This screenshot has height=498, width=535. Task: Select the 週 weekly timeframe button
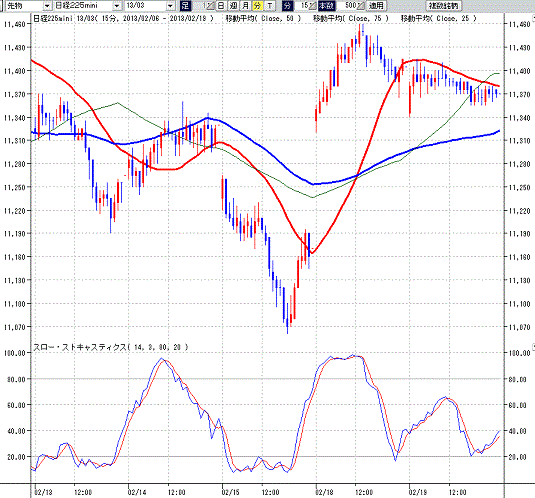tap(233, 5)
